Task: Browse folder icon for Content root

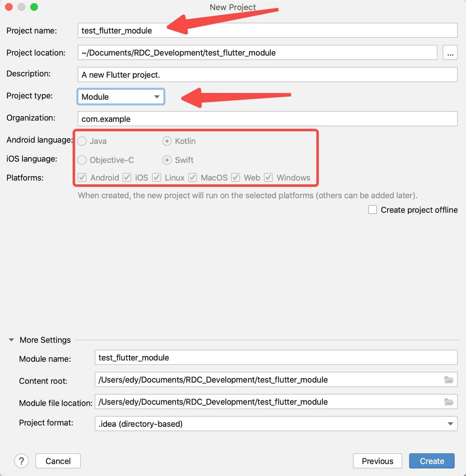Action: pos(449,379)
